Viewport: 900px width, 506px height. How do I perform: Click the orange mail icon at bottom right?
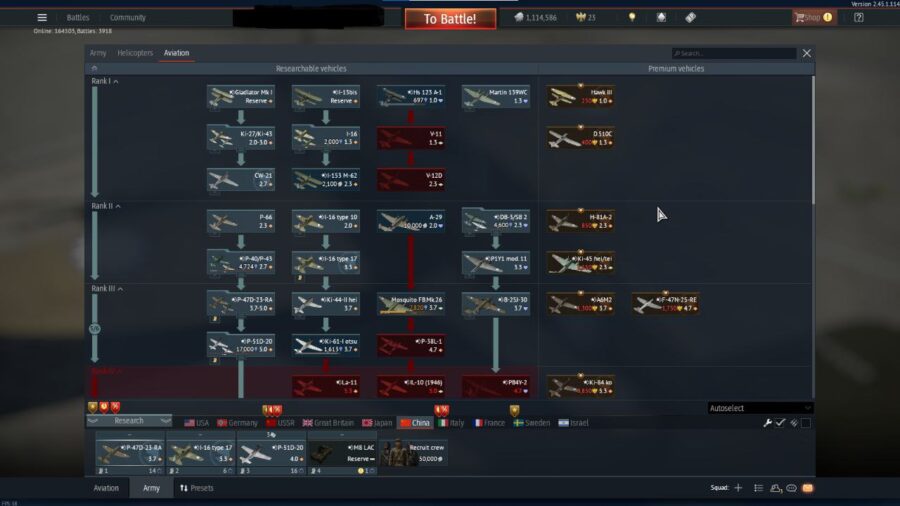click(x=807, y=488)
